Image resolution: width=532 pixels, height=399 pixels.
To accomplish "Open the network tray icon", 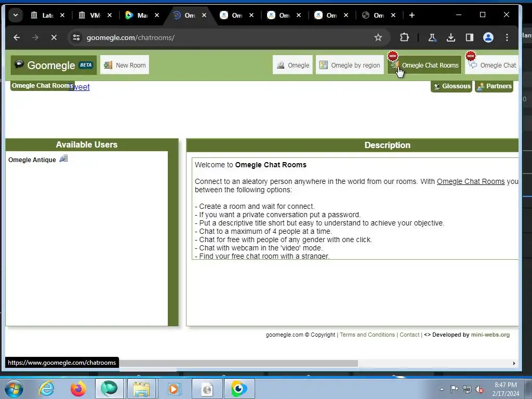I will (x=467, y=389).
